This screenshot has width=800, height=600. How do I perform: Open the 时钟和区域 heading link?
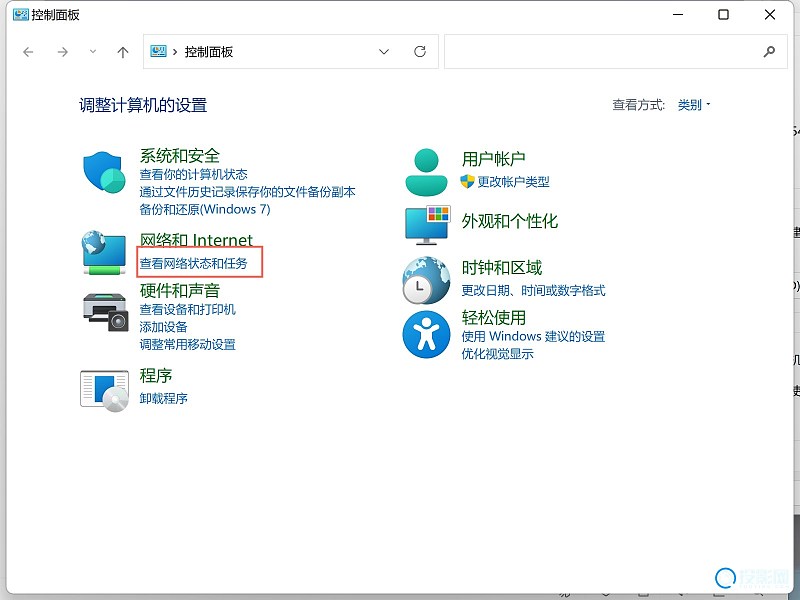(502, 267)
